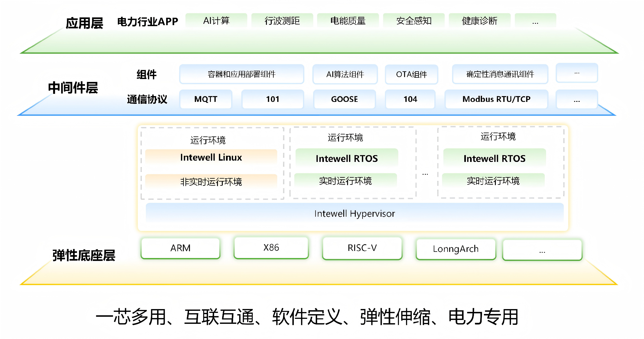Click the 电能质量 box

[348, 20]
